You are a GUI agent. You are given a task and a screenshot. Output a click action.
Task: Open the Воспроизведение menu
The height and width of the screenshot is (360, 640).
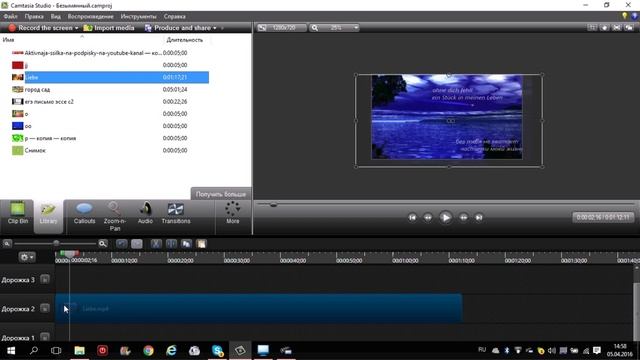click(91, 16)
